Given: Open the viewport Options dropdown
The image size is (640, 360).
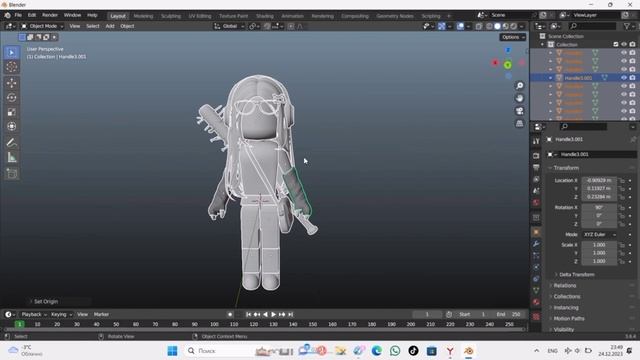Looking at the screenshot, I should click(513, 37).
